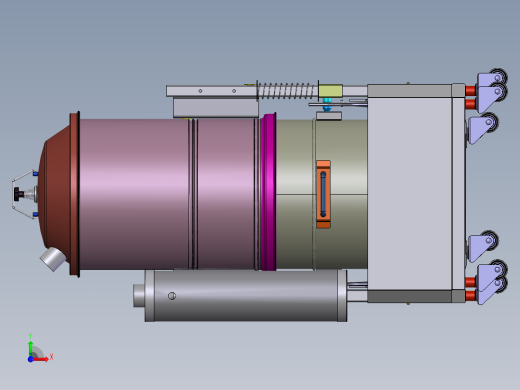The width and height of the screenshot is (520, 390).
Task: Pick the orange sight gauge on green cylinder
Action: pos(323,194)
